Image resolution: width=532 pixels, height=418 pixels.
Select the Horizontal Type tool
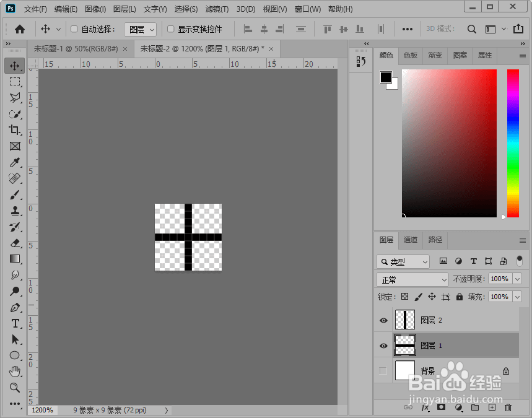coord(15,323)
